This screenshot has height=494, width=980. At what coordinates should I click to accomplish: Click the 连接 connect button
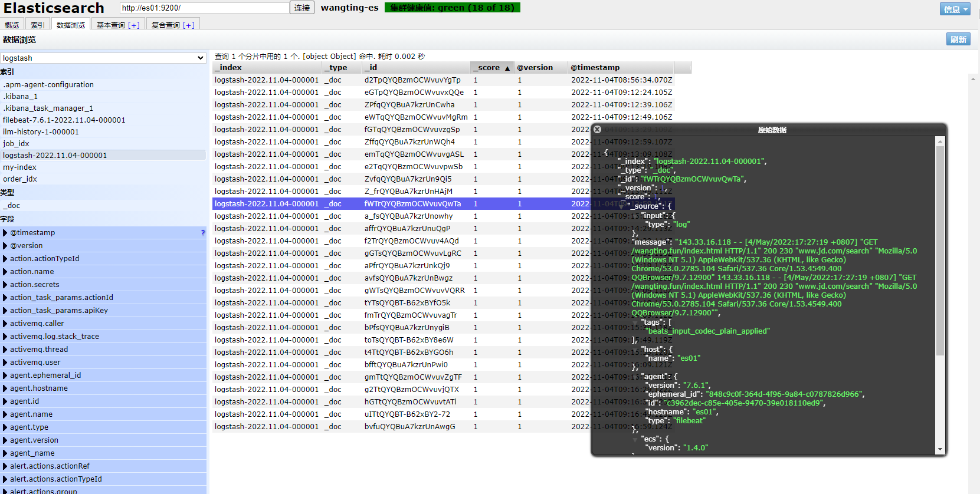[302, 8]
